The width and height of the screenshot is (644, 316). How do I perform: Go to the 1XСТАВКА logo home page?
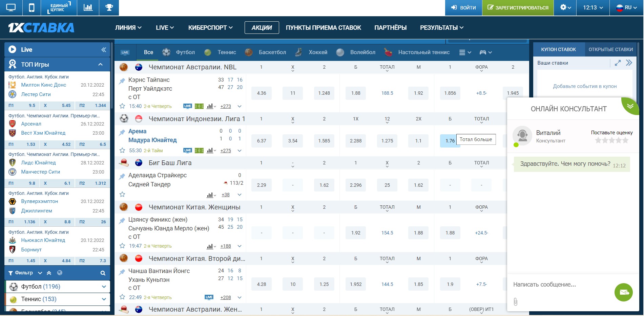click(41, 28)
